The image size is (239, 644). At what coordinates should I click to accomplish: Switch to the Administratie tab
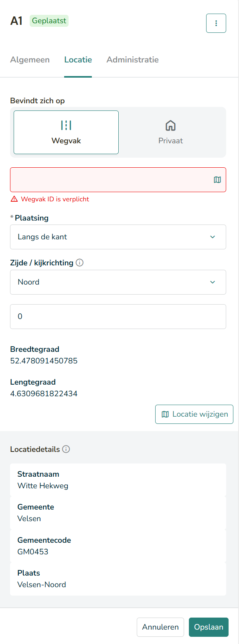point(133,60)
